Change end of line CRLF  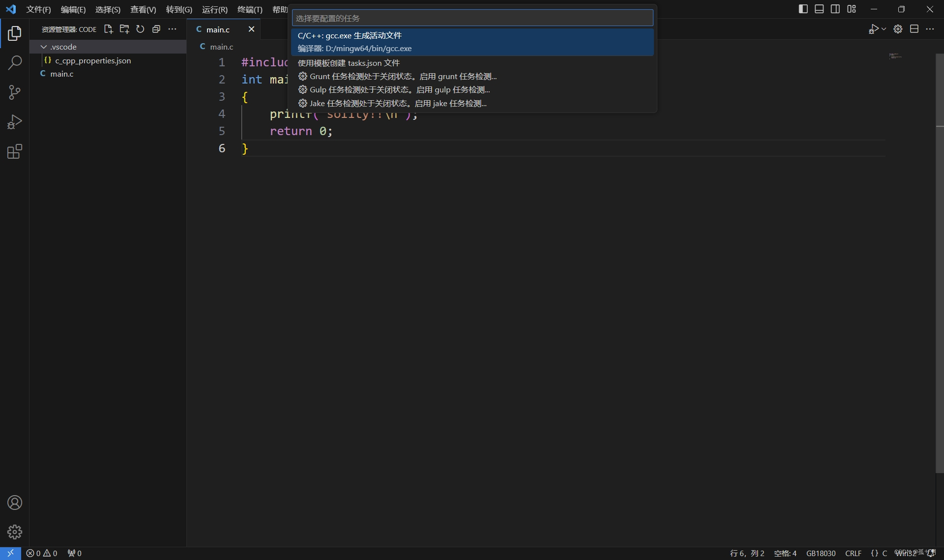click(x=853, y=553)
